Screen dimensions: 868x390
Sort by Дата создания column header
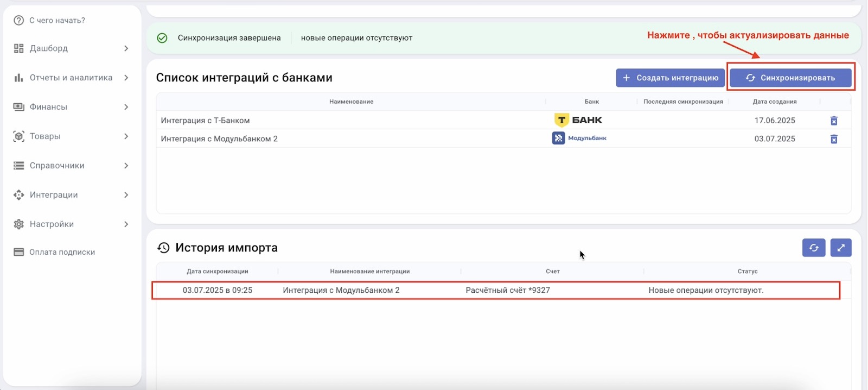(774, 102)
